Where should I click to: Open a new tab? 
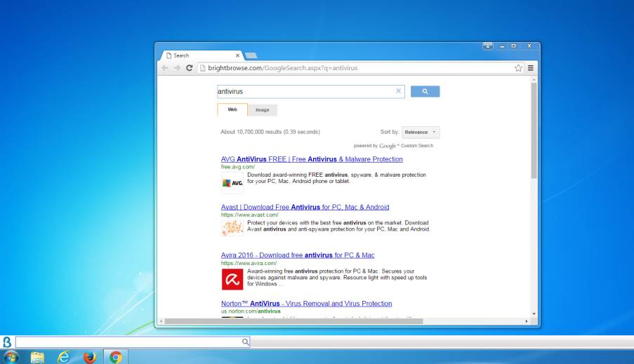[x=251, y=55]
